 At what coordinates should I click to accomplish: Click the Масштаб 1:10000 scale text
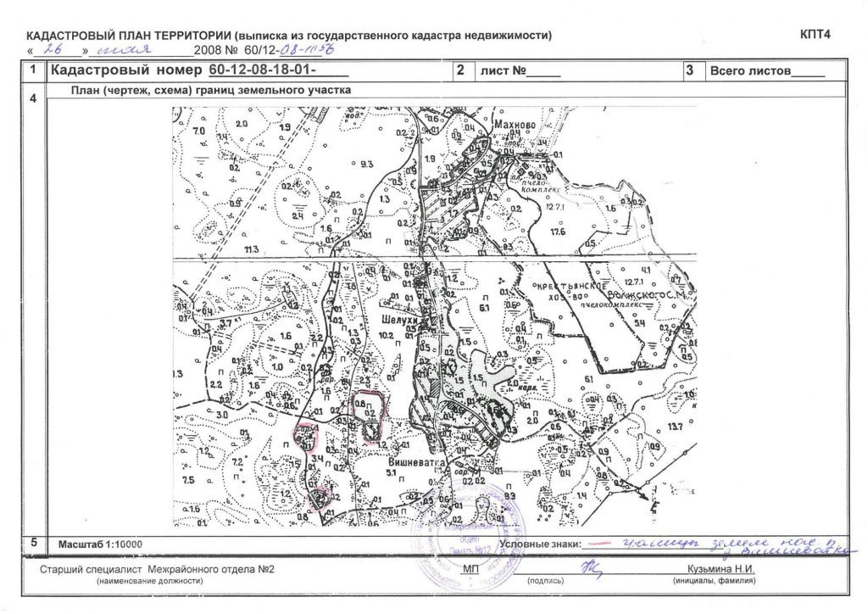coord(100,544)
